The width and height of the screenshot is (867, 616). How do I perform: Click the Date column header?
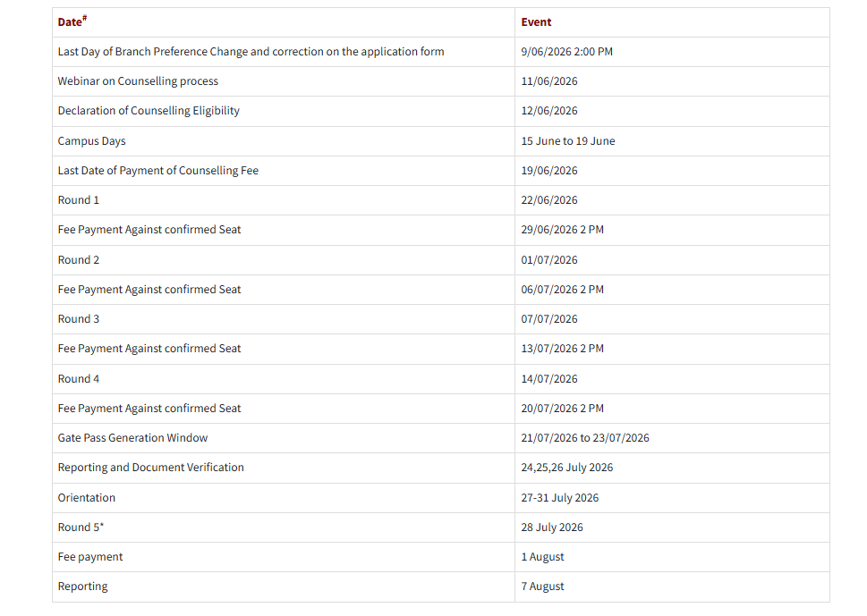pyautogui.click(x=72, y=21)
